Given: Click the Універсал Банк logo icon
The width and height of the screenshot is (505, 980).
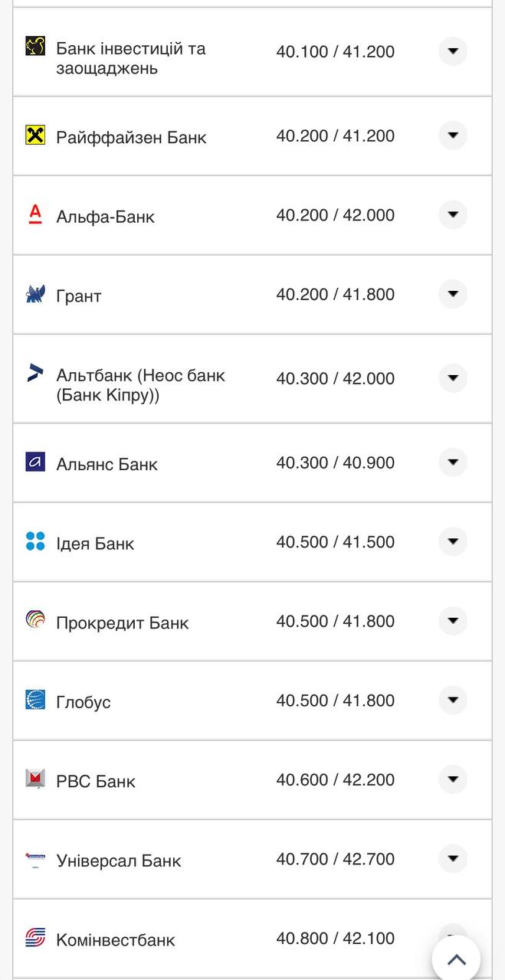Looking at the screenshot, I should pos(35,859).
